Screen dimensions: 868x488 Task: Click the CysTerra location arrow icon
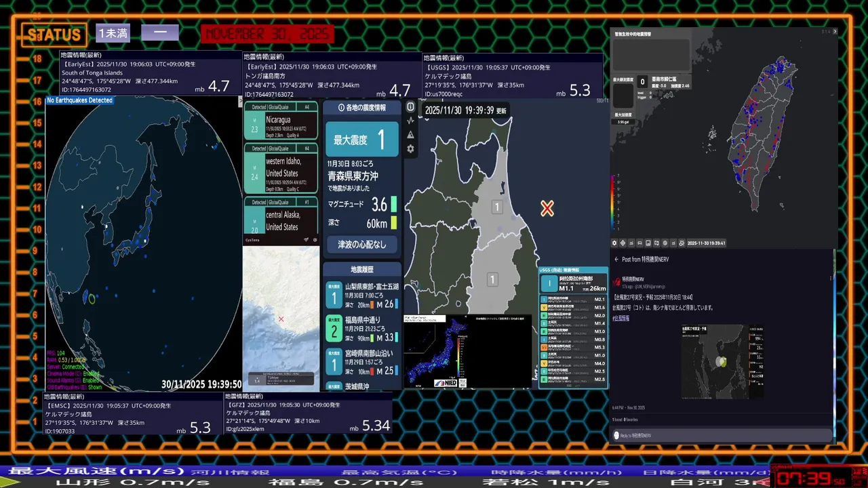[x=306, y=239]
